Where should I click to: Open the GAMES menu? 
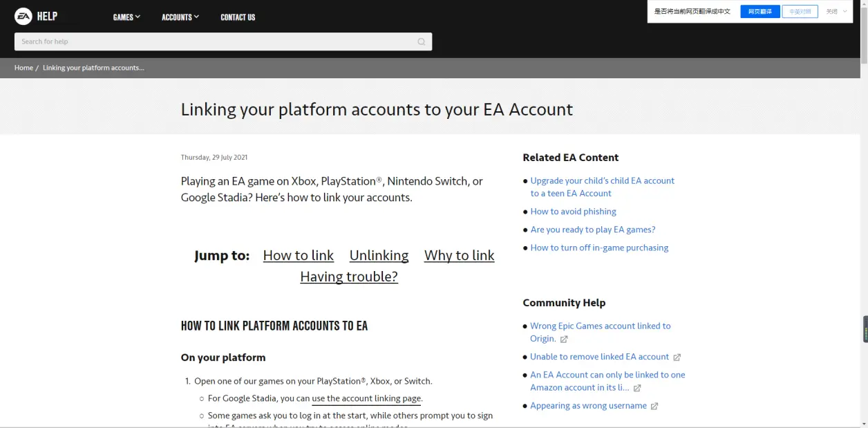(126, 17)
